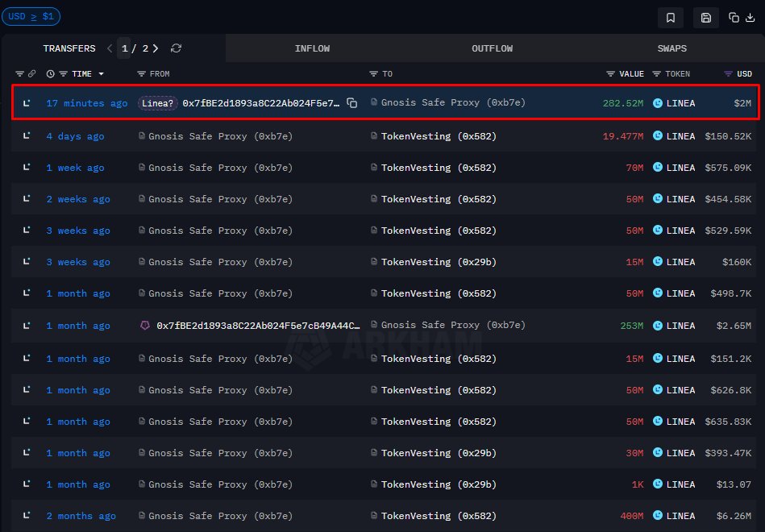This screenshot has height=532, width=765.
Task: Open Gnosis Safe Proxy recipient in 282.52M row
Action: pos(453,102)
